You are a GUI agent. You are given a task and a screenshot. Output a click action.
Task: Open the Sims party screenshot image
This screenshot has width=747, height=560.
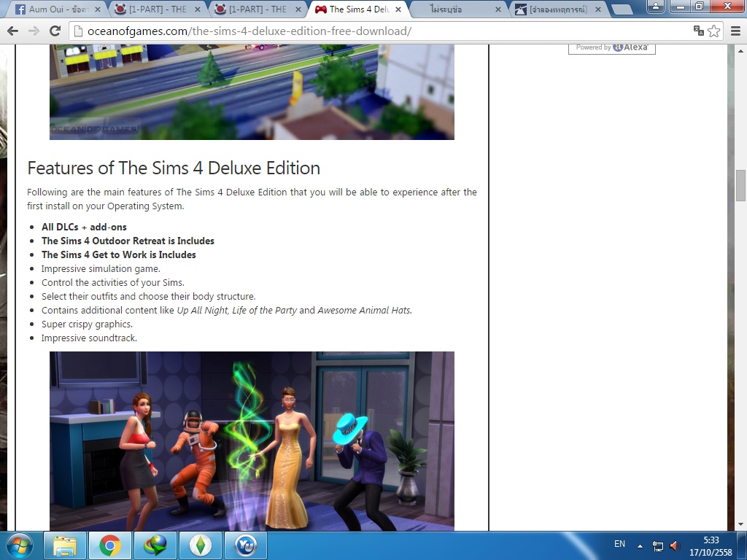(x=252, y=441)
